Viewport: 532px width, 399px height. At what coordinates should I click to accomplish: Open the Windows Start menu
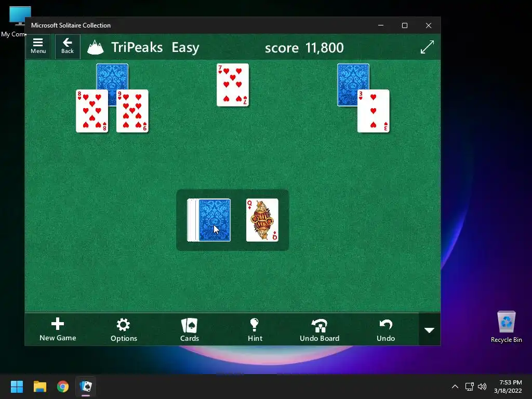(x=17, y=387)
